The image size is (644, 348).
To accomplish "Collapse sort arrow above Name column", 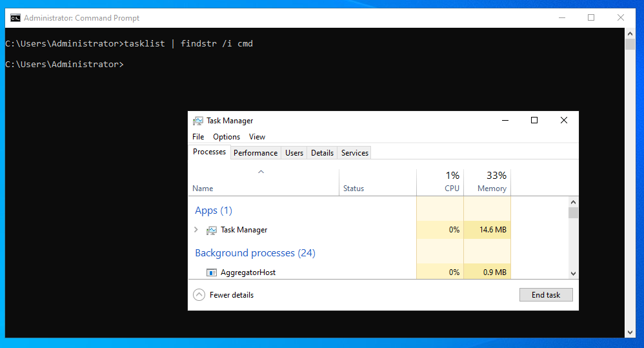I will click(261, 172).
